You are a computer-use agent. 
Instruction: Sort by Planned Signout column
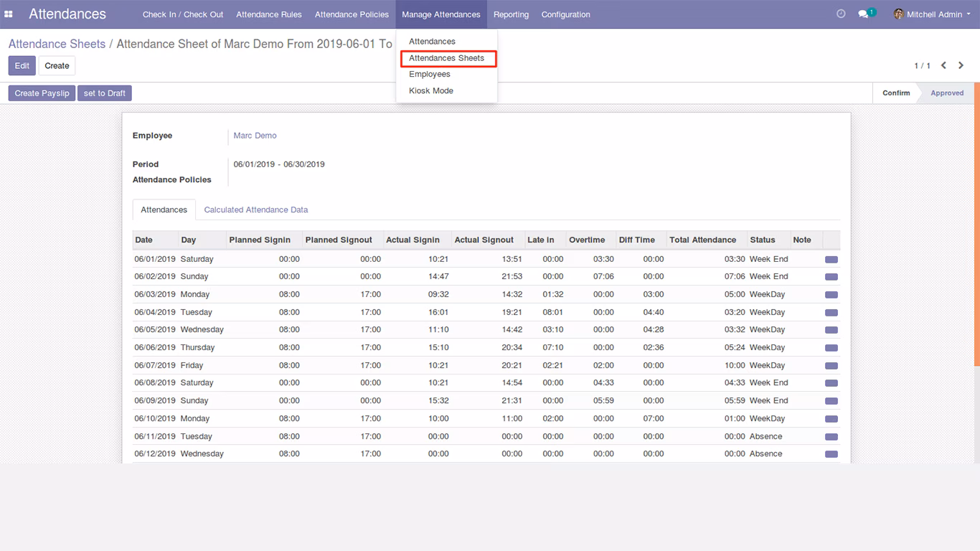point(343,240)
